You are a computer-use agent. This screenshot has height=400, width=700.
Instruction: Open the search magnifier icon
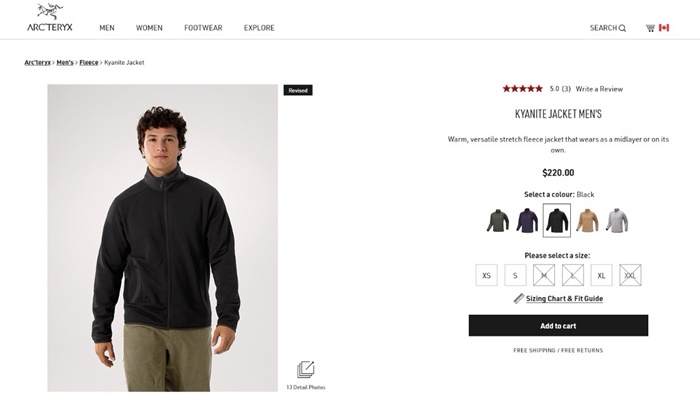(622, 28)
